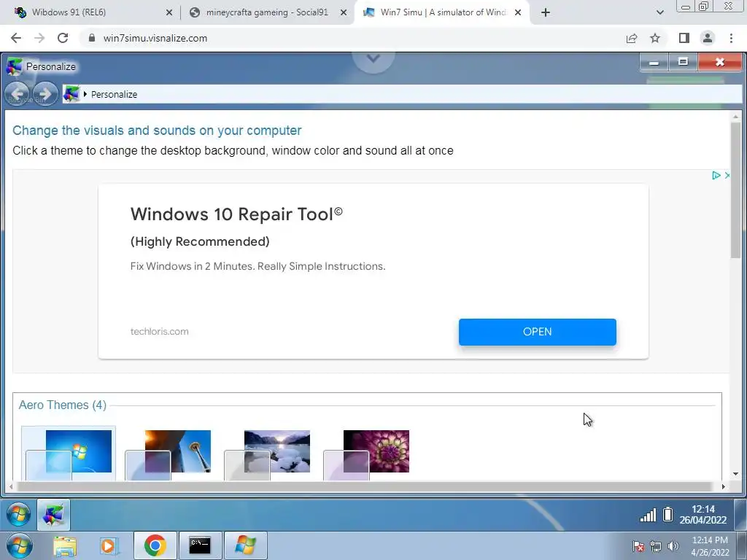Maximize the Personalize window
Image resolution: width=747 pixels, height=560 pixels.
[683, 63]
